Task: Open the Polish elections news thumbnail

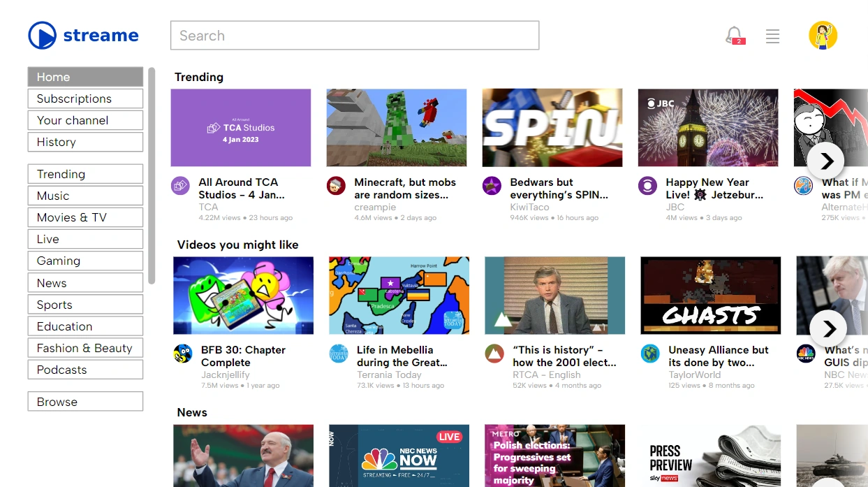Action: pos(555,456)
